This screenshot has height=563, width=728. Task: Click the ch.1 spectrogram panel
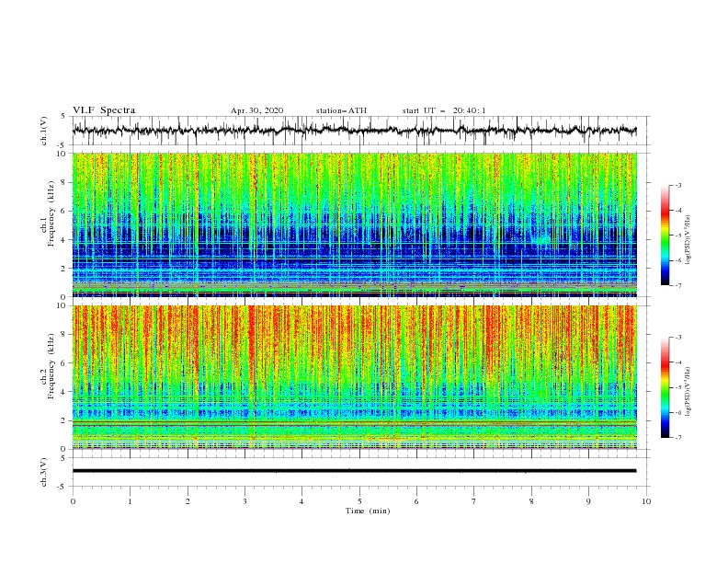click(x=355, y=224)
